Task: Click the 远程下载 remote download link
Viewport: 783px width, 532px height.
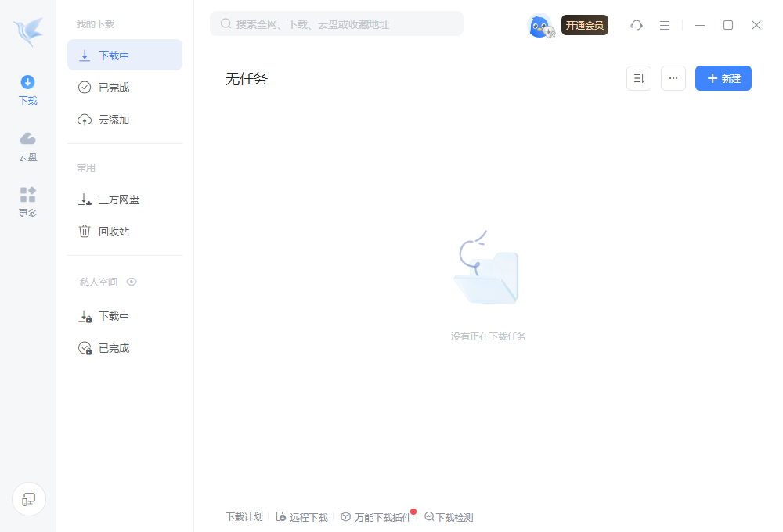Action: tap(308, 517)
